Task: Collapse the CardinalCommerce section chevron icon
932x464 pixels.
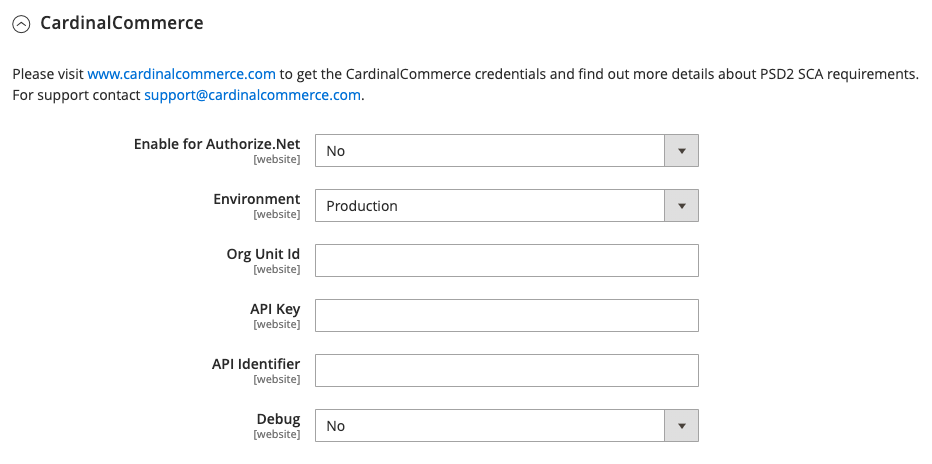Action: [21, 24]
